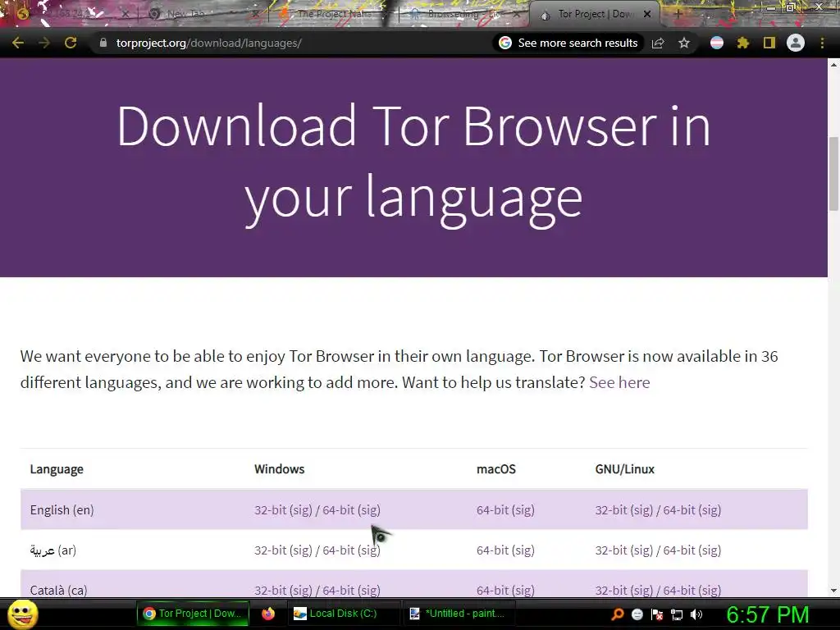Open the volume speaker tray icon

pos(696,614)
